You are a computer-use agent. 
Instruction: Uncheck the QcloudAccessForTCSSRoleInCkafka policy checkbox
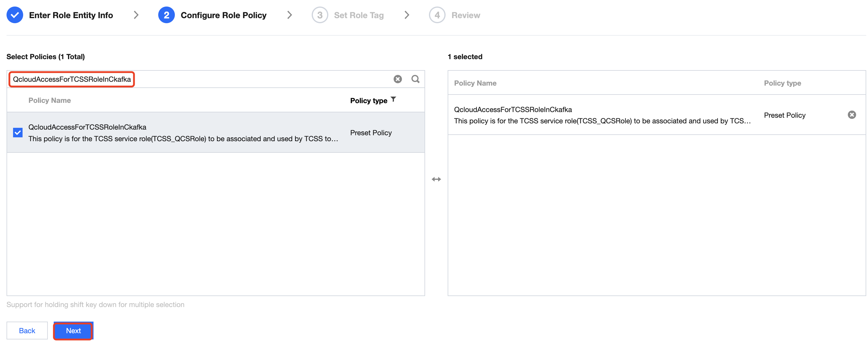(18, 133)
